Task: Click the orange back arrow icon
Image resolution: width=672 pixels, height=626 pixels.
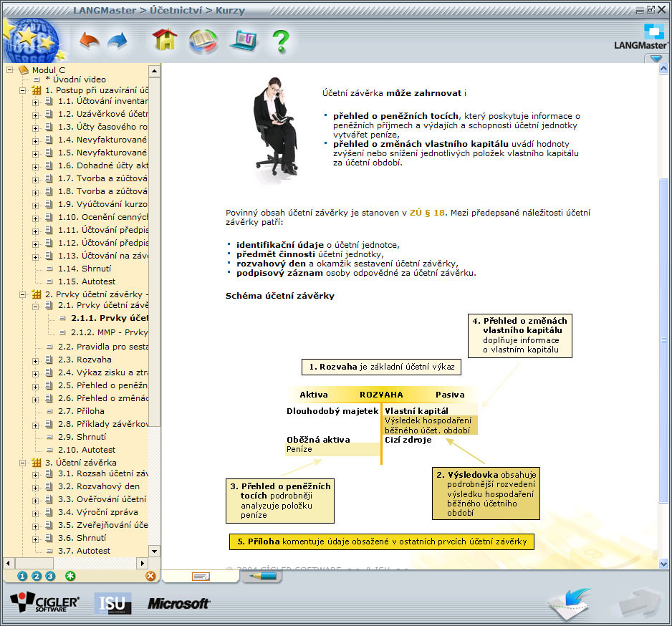Action: pos(90,41)
